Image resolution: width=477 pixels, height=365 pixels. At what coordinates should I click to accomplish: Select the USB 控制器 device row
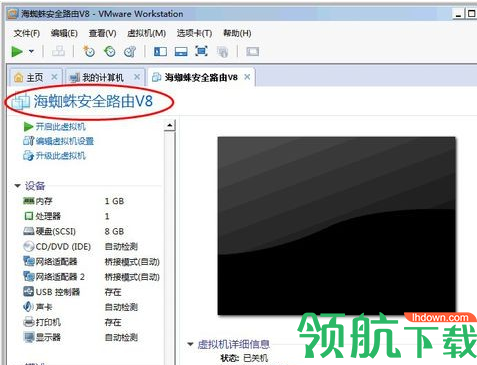coord(91,292)
